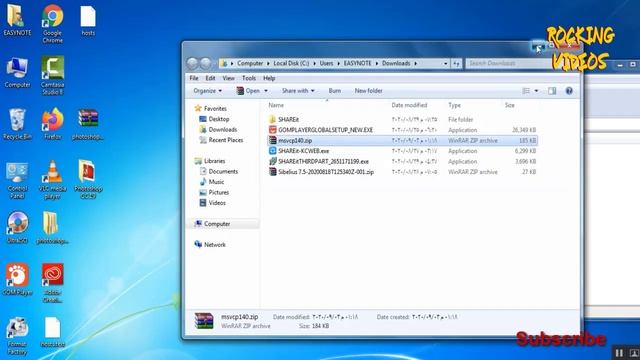Expand the view options dropdown arrow
The height and width of the screenshot is (360, 640).
point(536,91)
